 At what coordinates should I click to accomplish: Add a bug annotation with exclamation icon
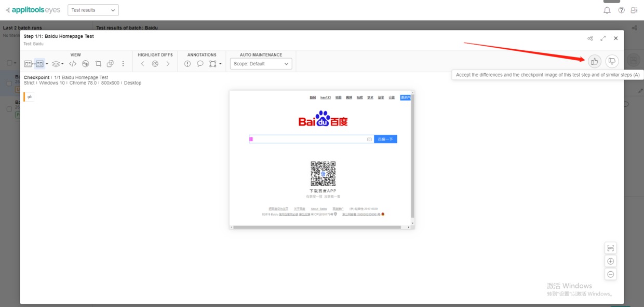(187, 64)
